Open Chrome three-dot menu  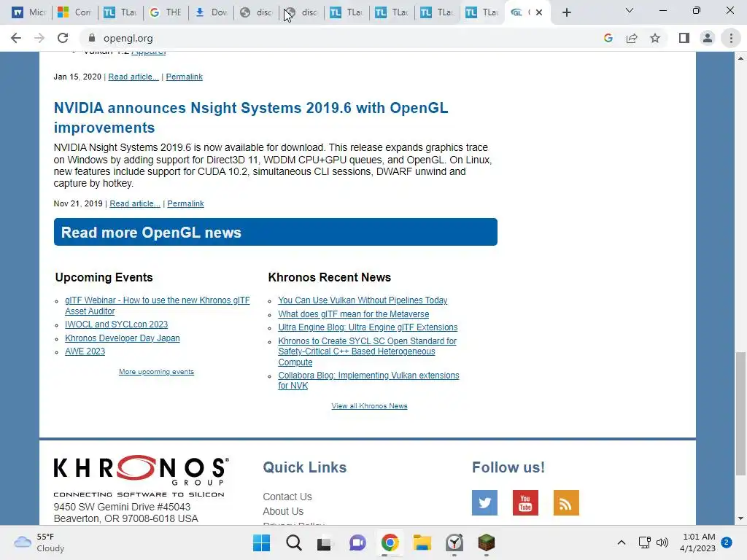[x=731, y=38]
